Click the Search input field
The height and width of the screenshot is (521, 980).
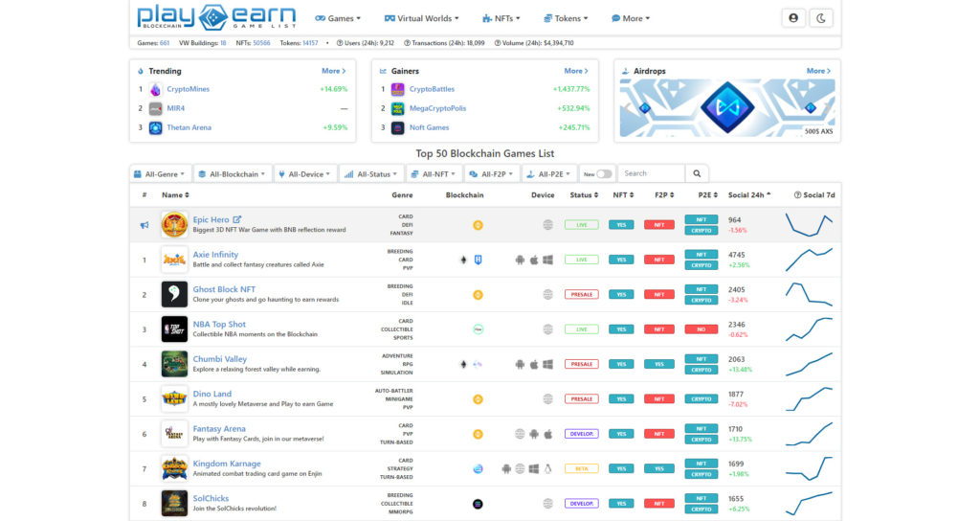(x=651, y=174)
